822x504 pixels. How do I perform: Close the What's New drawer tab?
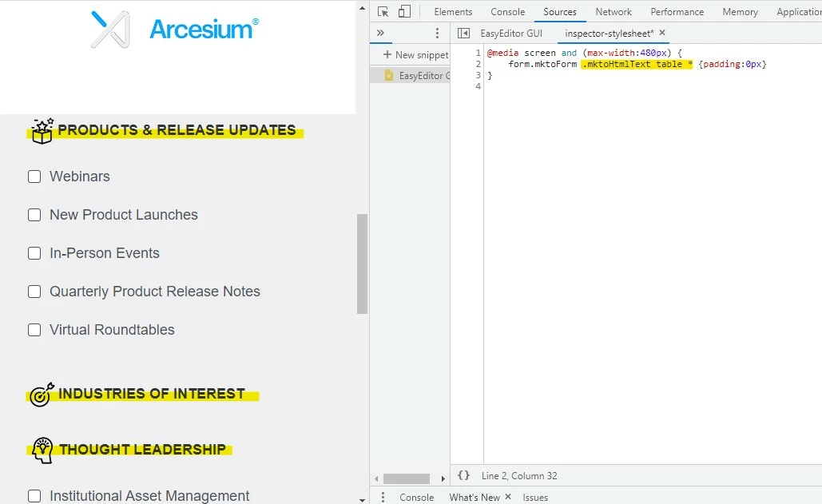click(508, 497)
